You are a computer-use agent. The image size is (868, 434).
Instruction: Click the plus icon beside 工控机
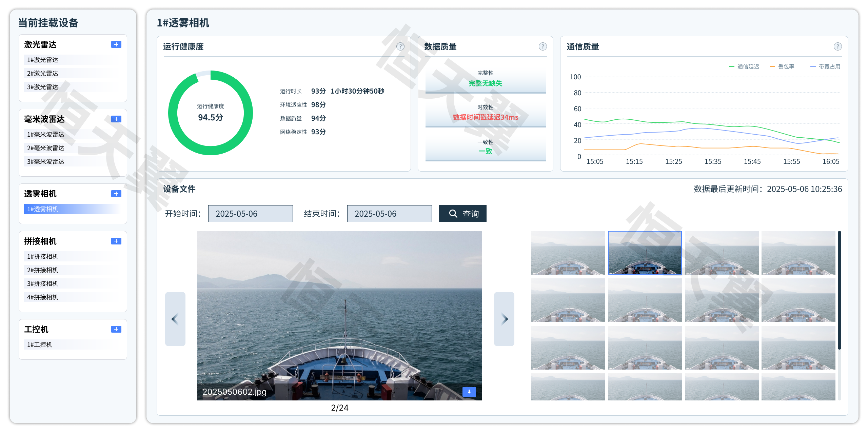click(x=116, y=329)
